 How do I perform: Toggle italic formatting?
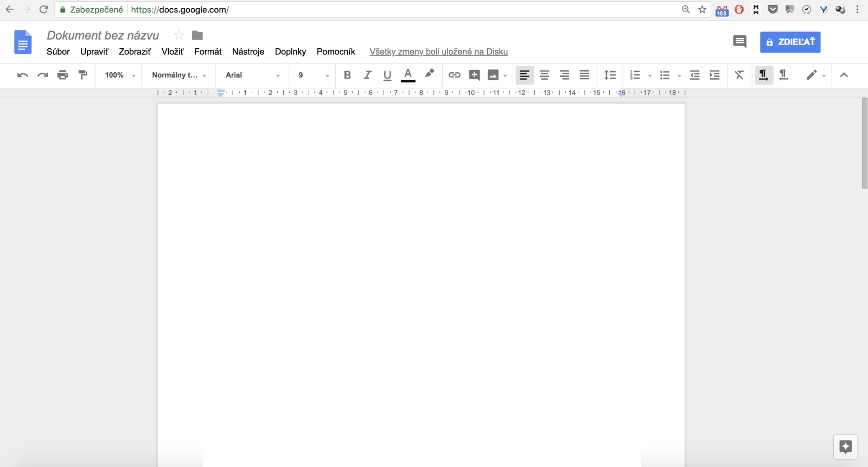(x=367, y=75)
